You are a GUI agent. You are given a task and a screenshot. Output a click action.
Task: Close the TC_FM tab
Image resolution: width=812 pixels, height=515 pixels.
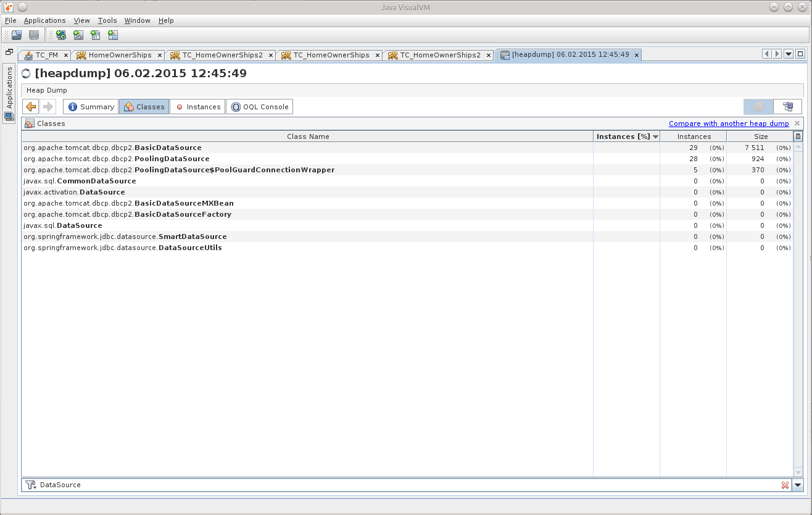point(65,55)
